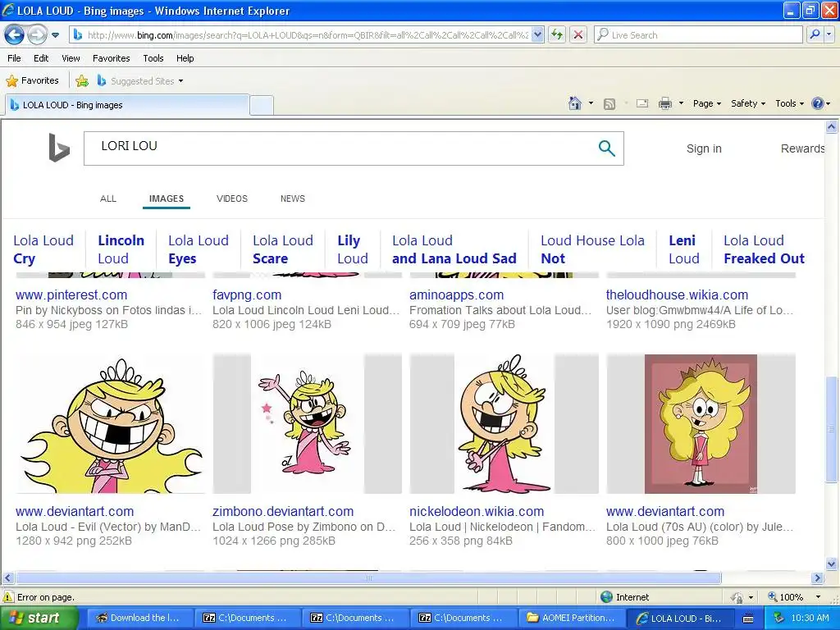
Task: Open the Tools command bar menu
Action: point(789,103)
